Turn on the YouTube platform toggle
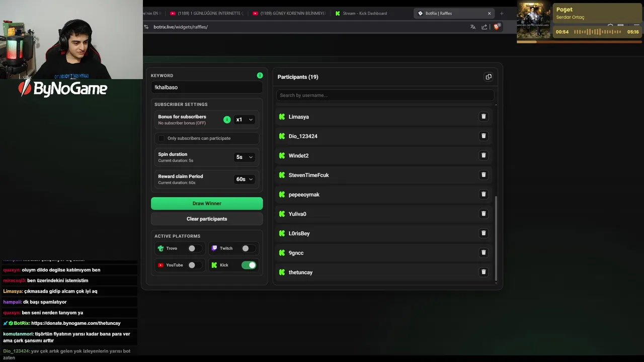The height and width of the screenshot is (362, 644). (x=194, y=265)
